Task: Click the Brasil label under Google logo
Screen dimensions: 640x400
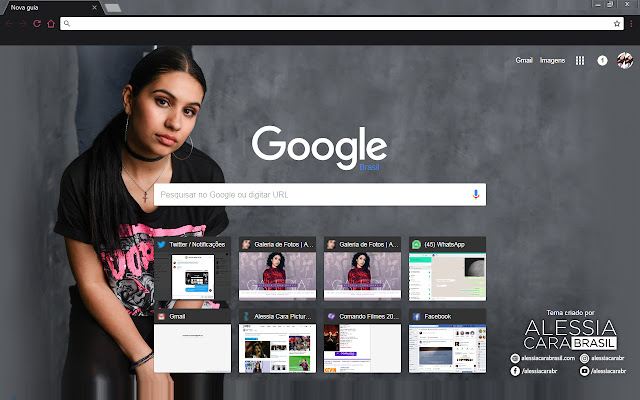Action: [369, 167]
